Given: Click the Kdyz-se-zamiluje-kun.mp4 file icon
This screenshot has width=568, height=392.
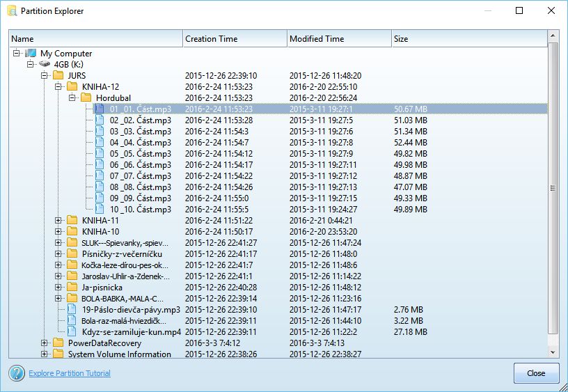Looking at the screenshot, I should (72, 332).
